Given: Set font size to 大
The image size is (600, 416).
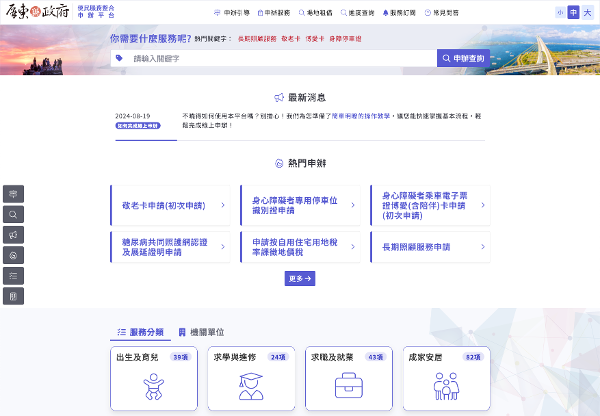Looking at the screenshot, I should click(587, 13).
